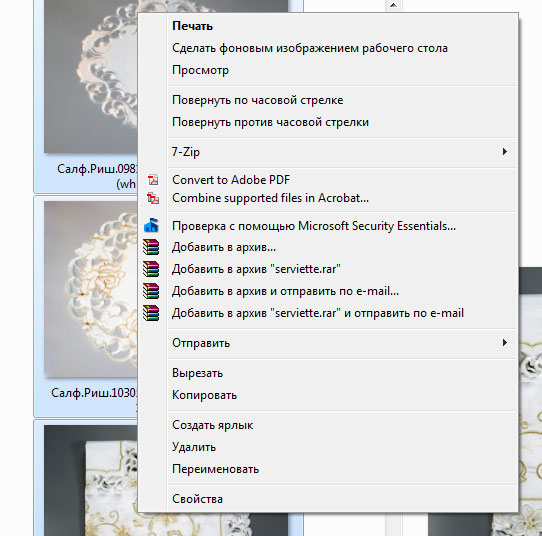This screenshot has height=536, width=542.
Task: Choose Добавить в архив "serviette.rar" entry
Action: 327,269
